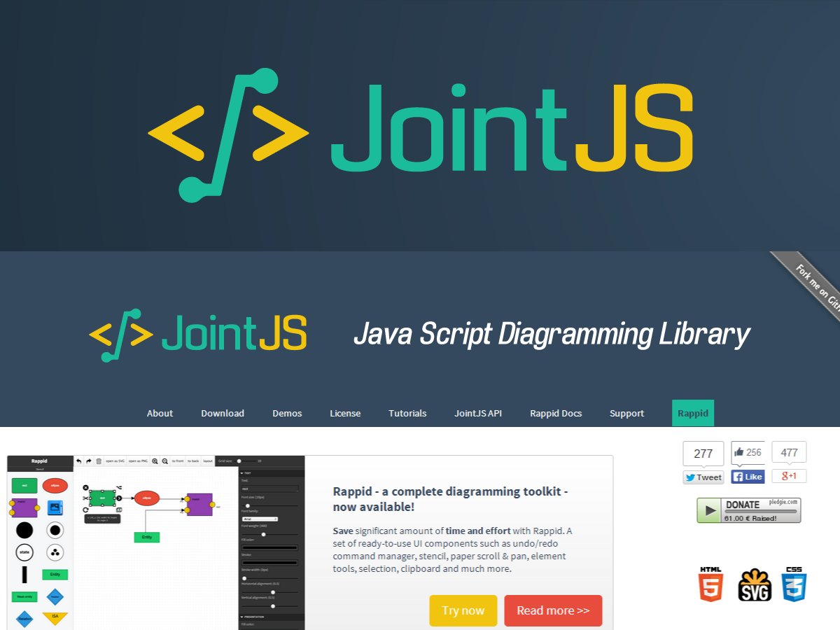Screen dimensions: 840x630
Task: Select the Relation diamond beside ISA shape
Action: point(24,619)
